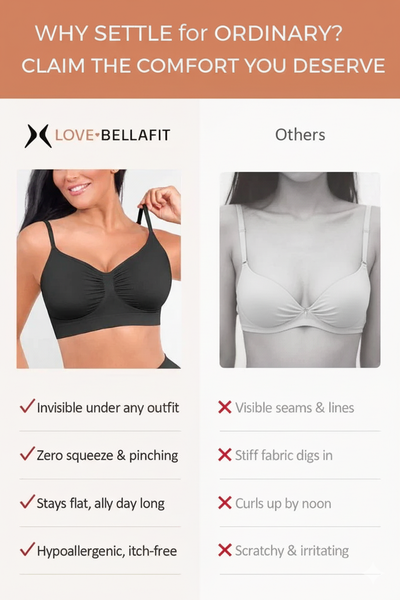
Task: Click the checkmark beside Hypoallergenic, itch-free
Action: [x=27, y=549]
